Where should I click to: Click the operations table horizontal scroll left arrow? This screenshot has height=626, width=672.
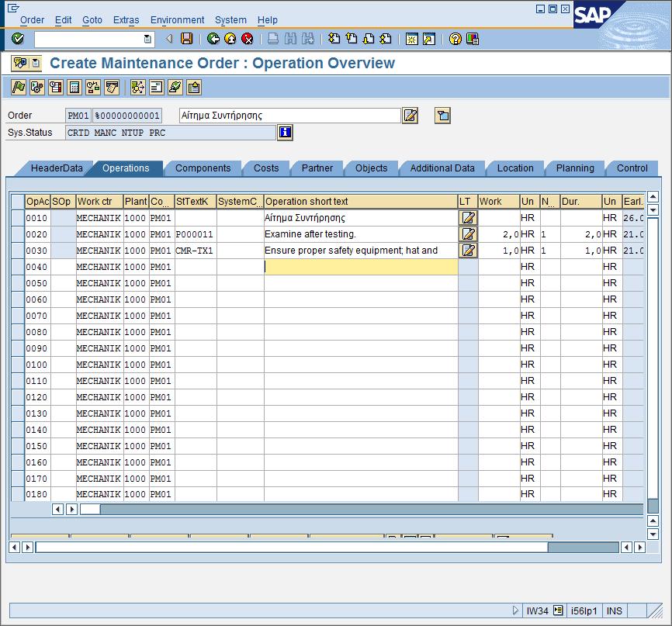[x=58, y=509]
